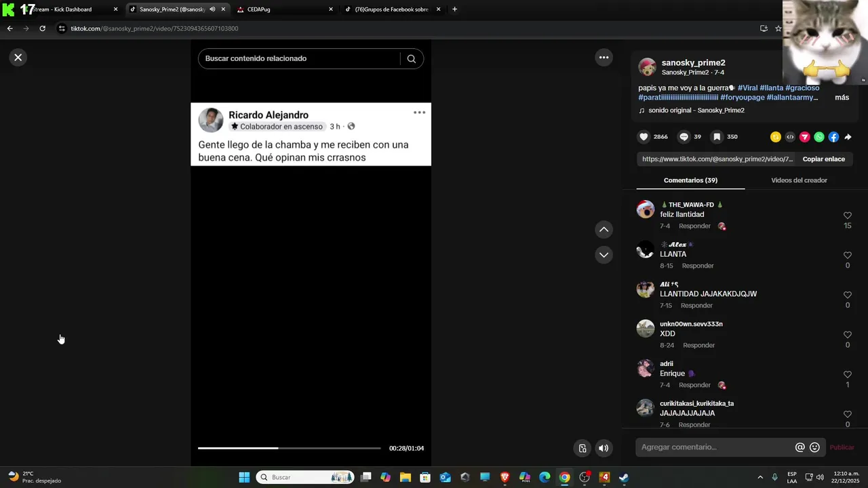Switch to Grupos de Facebook browser tab
Viewport: 868px width, 488px height.
(392, 9)
